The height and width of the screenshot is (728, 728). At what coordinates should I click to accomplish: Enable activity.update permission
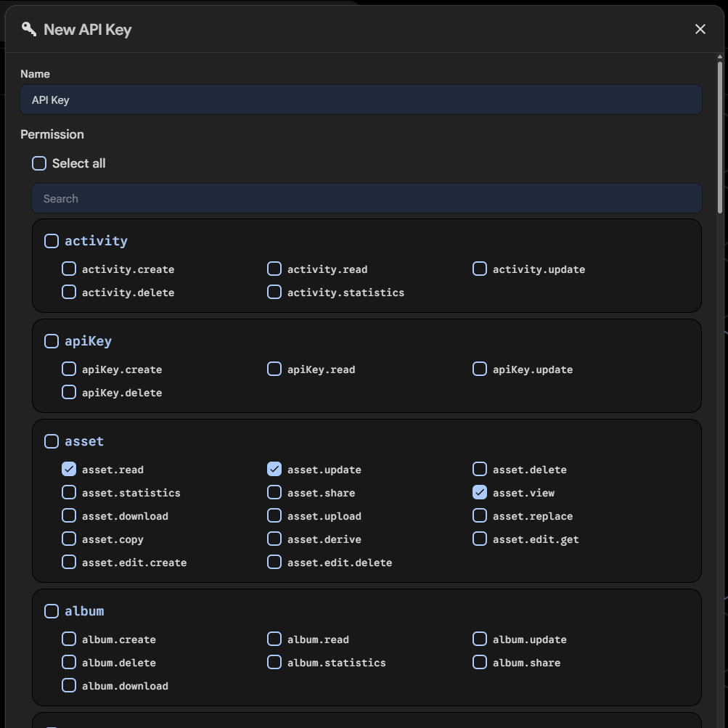480,269
